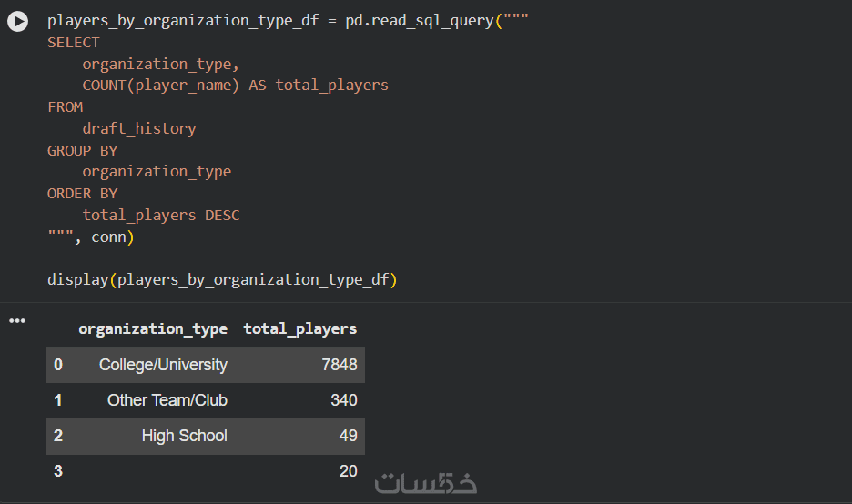Viewport: 852px width, 504px height.
Task: Select the College/University cell
Action: 163,365
